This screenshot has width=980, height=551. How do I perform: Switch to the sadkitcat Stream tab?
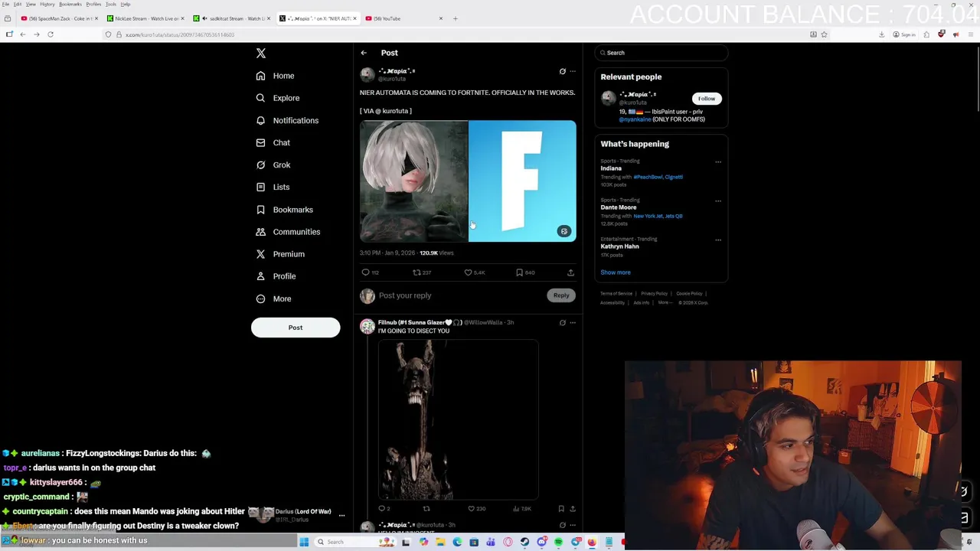(x=231, y=18)
